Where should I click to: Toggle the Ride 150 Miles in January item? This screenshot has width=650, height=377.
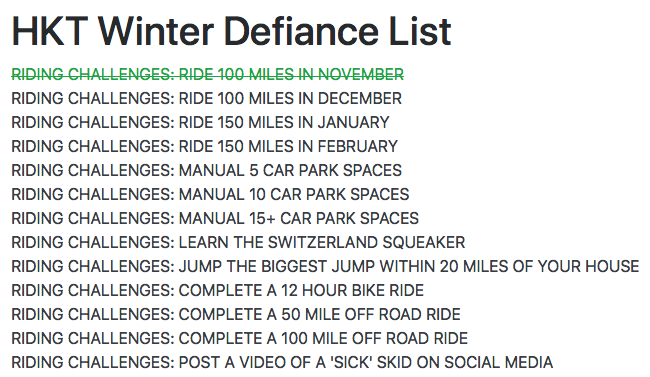[x=200, y=123]
